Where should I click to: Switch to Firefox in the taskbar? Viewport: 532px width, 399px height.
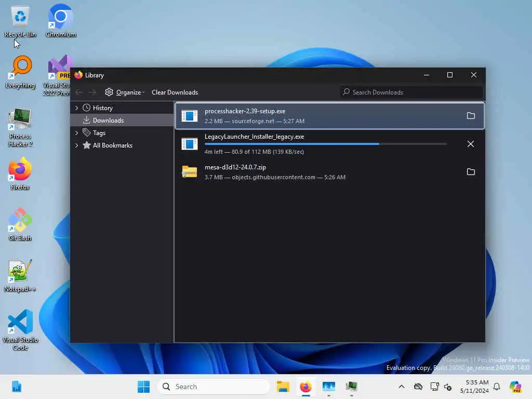(x=305, y=387)
